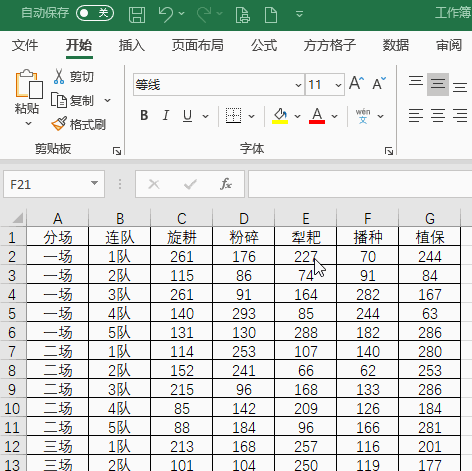
Task: Click the Top Align icon
Action: 416,83
